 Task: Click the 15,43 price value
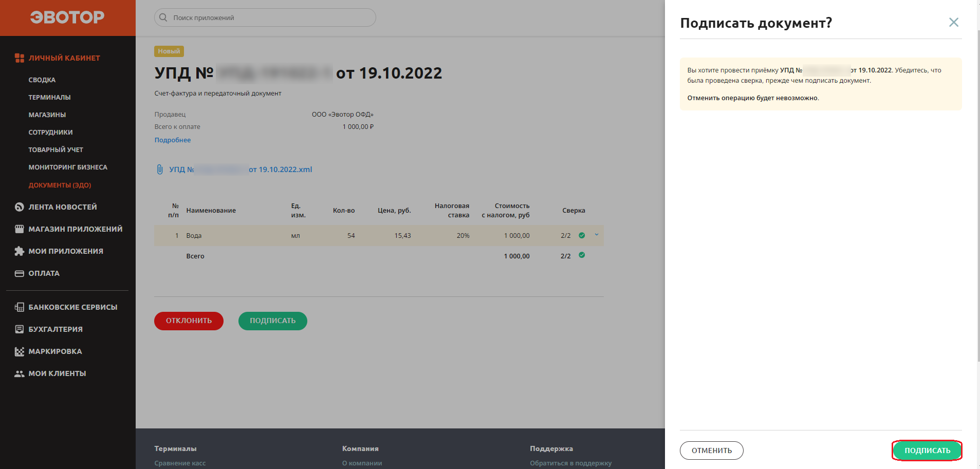point(402,236)
